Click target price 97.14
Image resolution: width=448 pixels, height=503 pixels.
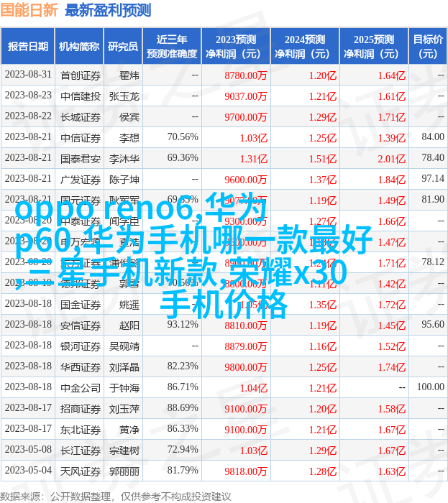point(433,179)
